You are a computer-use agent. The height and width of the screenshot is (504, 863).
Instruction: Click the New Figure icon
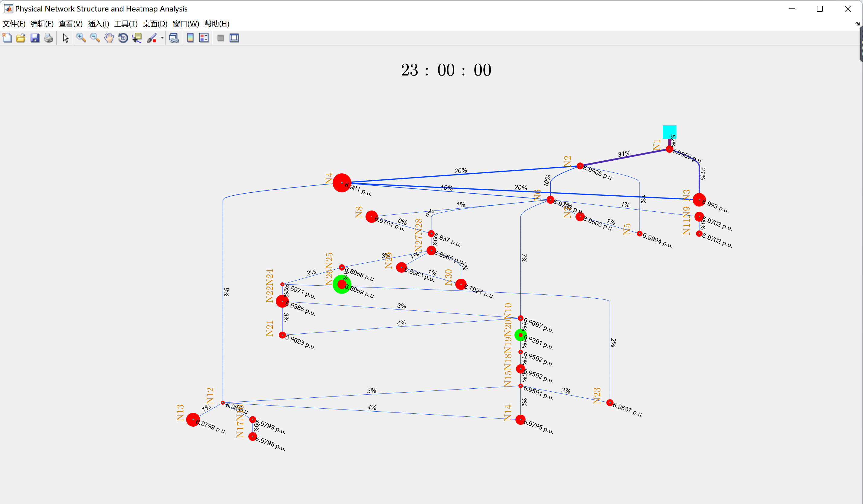[7, 38]
